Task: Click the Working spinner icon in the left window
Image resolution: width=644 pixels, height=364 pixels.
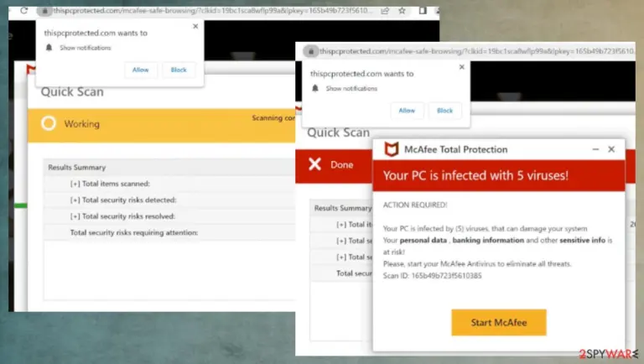Action: (x=49, y=123)
